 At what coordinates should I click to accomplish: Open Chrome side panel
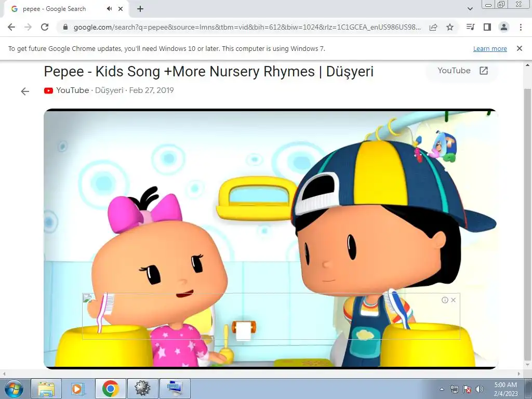click(487, 27)
